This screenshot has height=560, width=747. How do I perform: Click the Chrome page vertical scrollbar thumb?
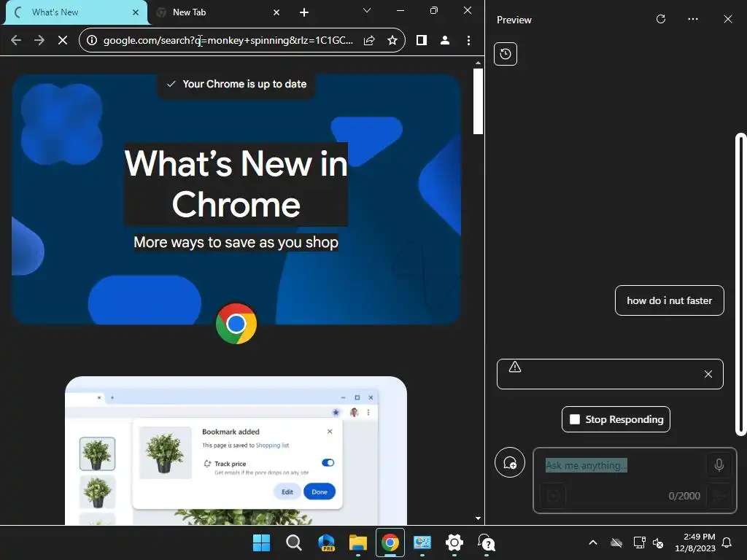pos(478,101)
